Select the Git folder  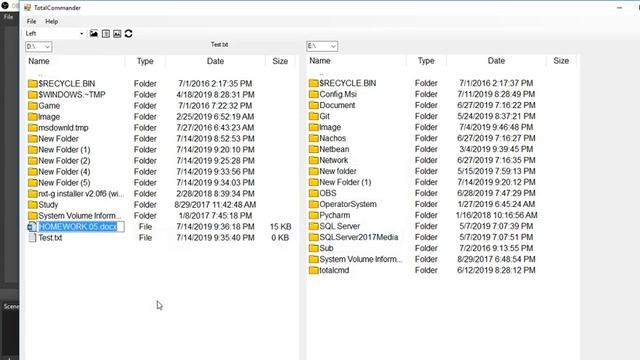pyautogui.click(x=320, y=116)
